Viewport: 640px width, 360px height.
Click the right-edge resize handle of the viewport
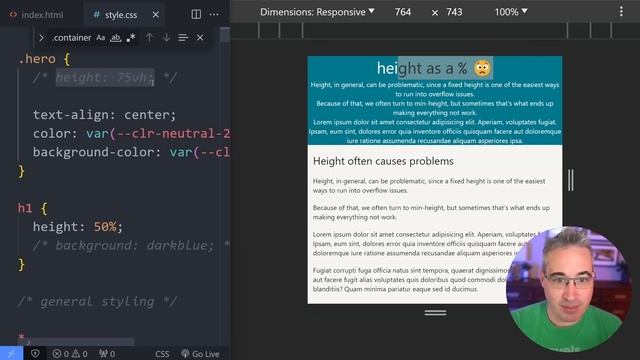point(571,180)
